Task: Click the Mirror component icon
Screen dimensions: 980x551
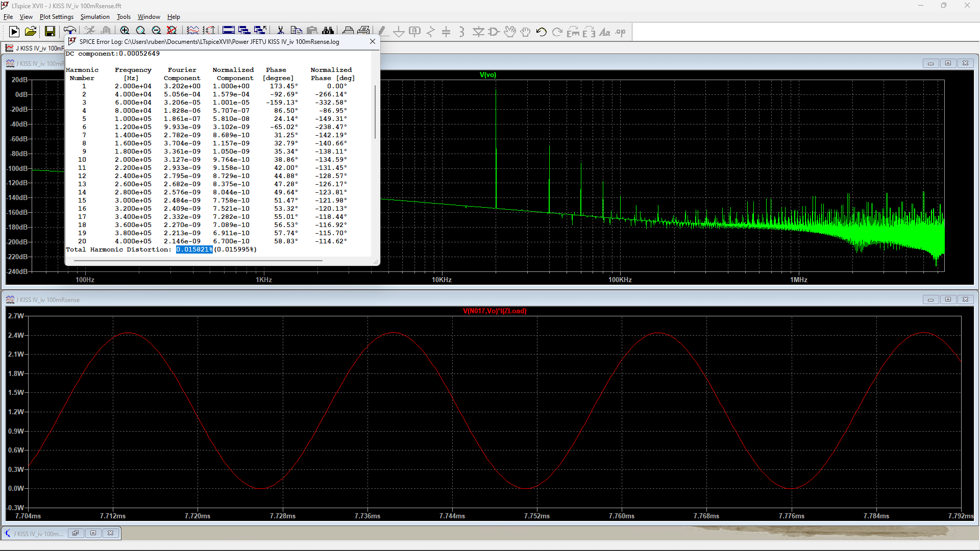Action: tap(589, 32)
